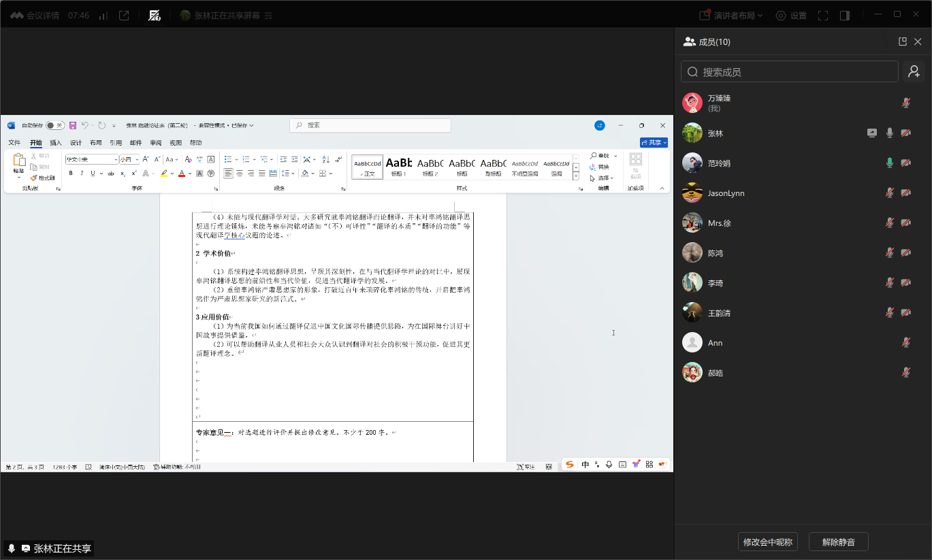Open 设置 settings from top bar
This screenshot has height=560, width=932.
tap(790, 16)
